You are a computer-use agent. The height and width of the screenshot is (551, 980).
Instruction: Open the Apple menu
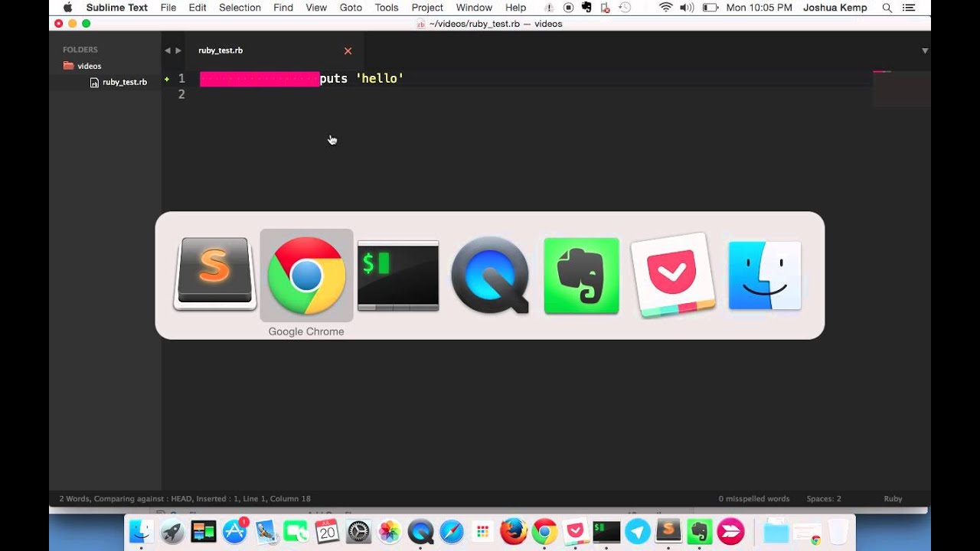(67, 8)
